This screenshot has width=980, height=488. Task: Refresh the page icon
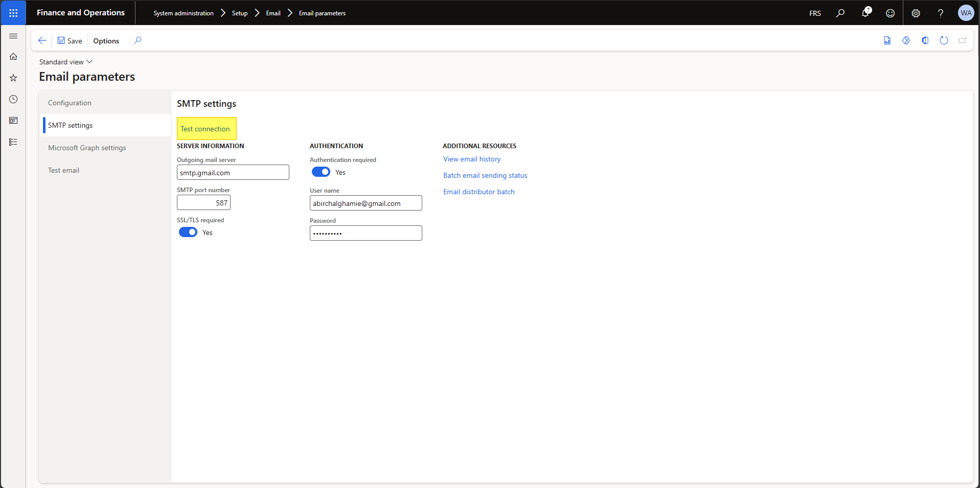point(944,40)
